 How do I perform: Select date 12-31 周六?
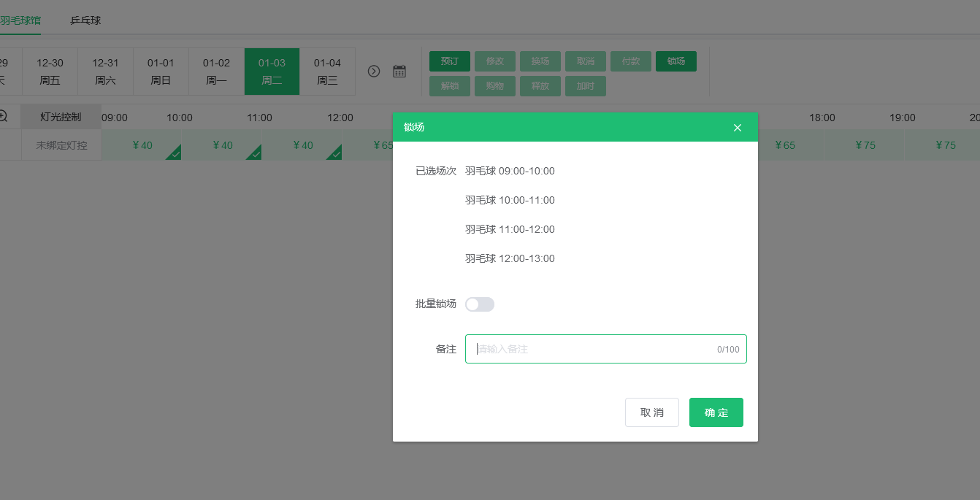105,72
